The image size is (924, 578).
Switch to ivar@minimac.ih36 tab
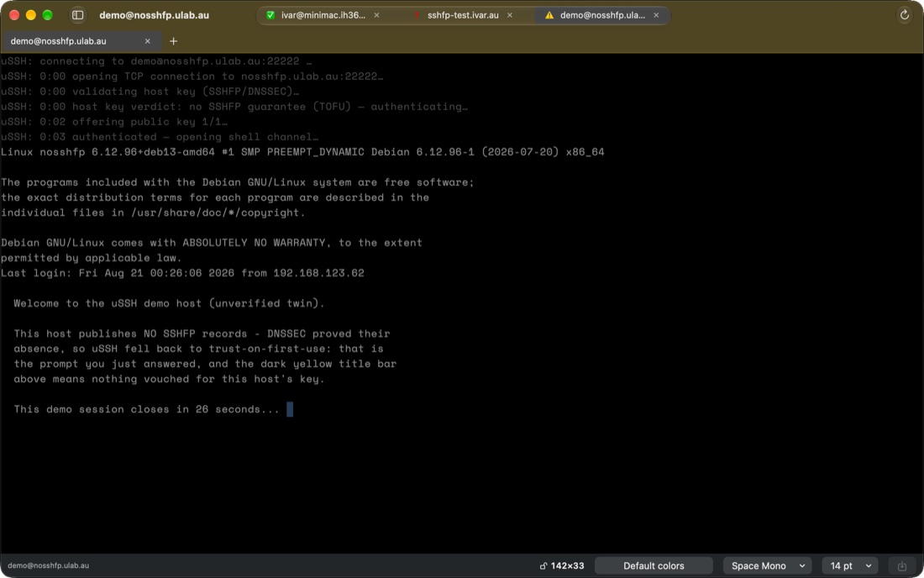(323, 15)
